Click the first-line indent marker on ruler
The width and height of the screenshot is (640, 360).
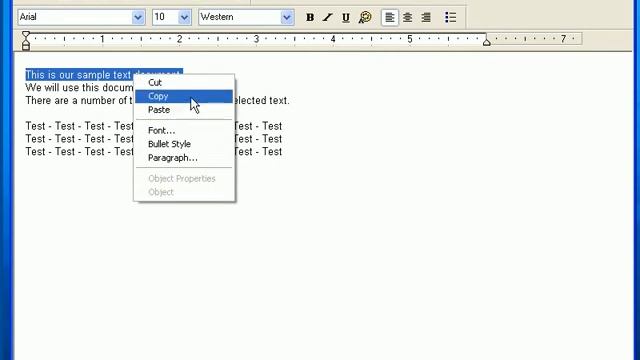click(x=26, y=35)
